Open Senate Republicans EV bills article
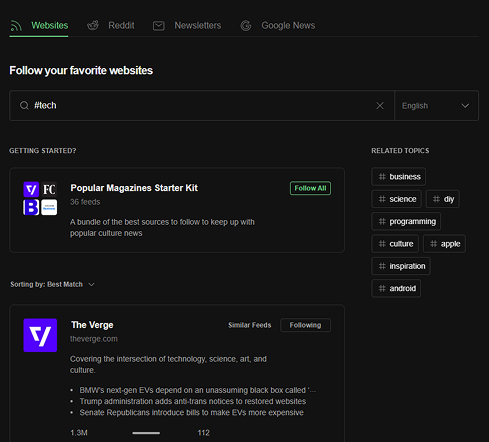This screenshot has height=442, width=489. pyautogui.click(x=191, y=413)
